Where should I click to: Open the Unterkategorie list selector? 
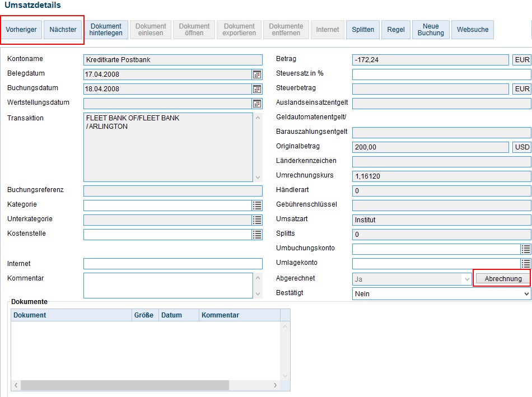(x=257, y=220)
